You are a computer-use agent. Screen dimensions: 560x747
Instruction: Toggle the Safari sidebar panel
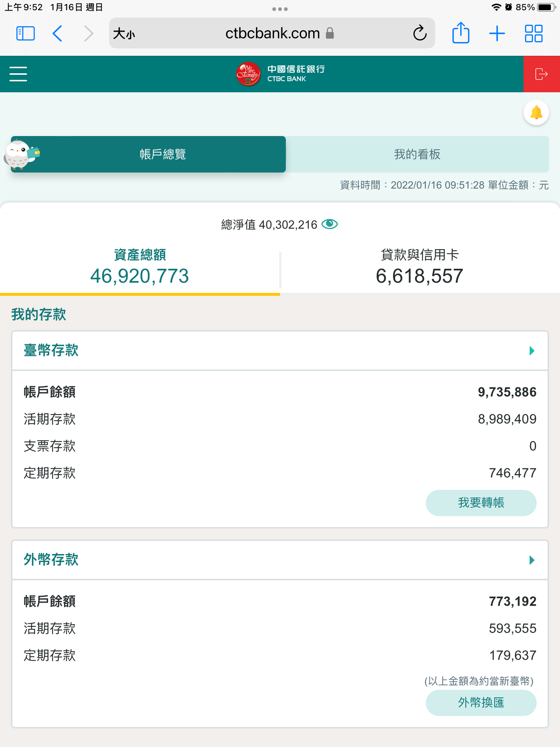pyautogui.click(x=26, y=34)
